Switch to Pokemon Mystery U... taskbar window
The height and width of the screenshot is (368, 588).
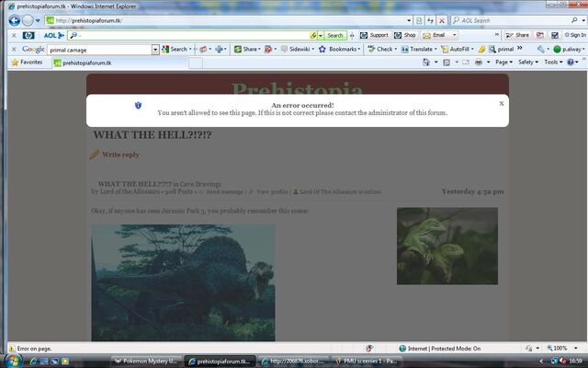pos(147,362)
